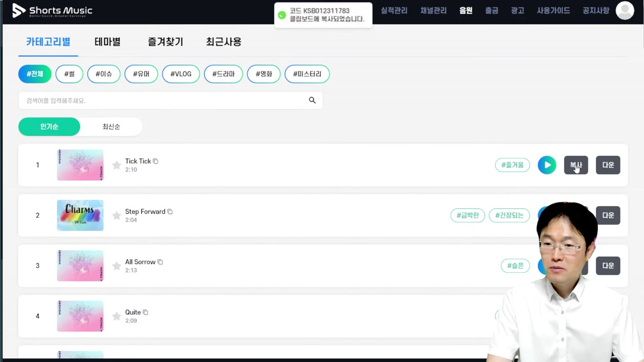Open the 채널관리 menu
This screenshot has width=644, height=362.
434,11
